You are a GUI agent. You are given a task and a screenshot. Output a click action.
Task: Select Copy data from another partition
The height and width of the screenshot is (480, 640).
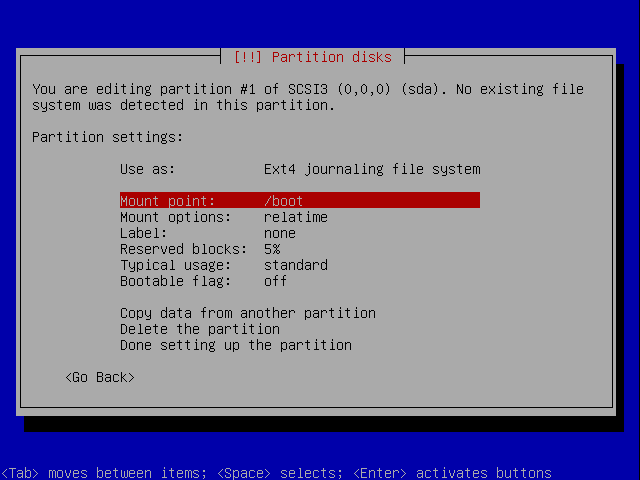pyautogui.click(x=248, y=313)
